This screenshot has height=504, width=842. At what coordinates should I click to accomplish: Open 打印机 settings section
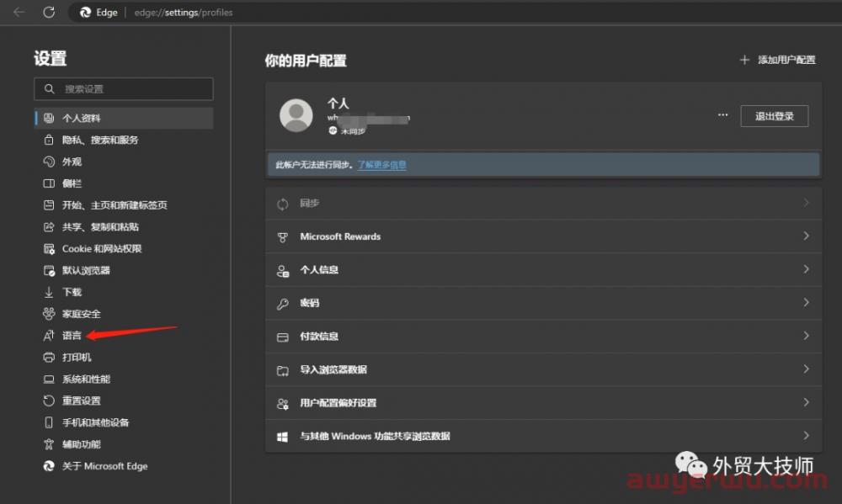pyautogui.click(x=124, y=358)
